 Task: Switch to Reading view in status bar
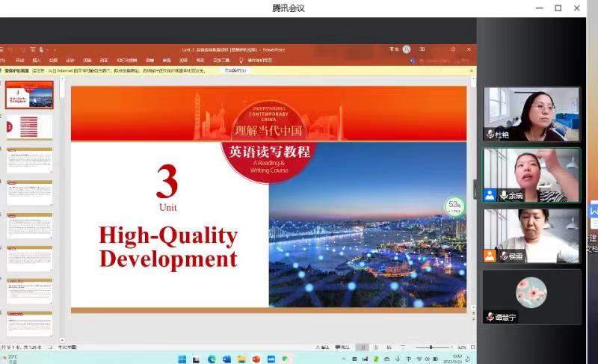tap(389, 348)
